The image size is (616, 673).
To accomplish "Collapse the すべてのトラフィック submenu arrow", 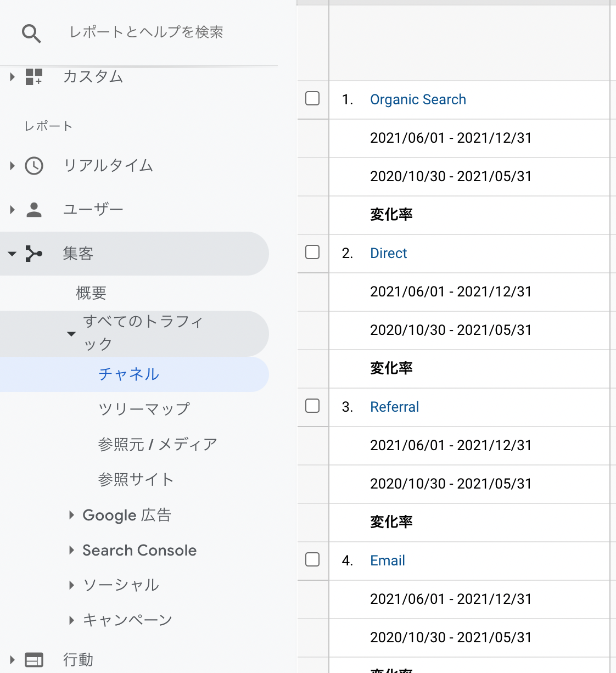I will coord(71,334).
